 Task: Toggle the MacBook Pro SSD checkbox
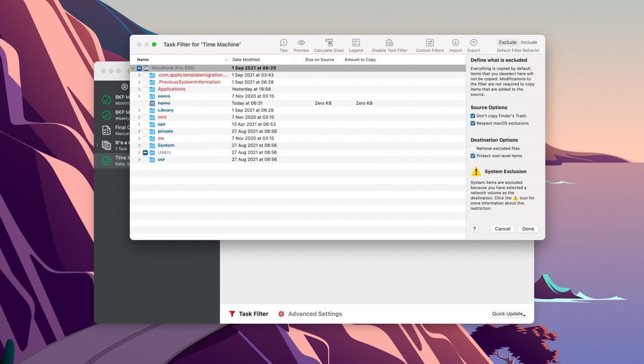coord(139,68)
